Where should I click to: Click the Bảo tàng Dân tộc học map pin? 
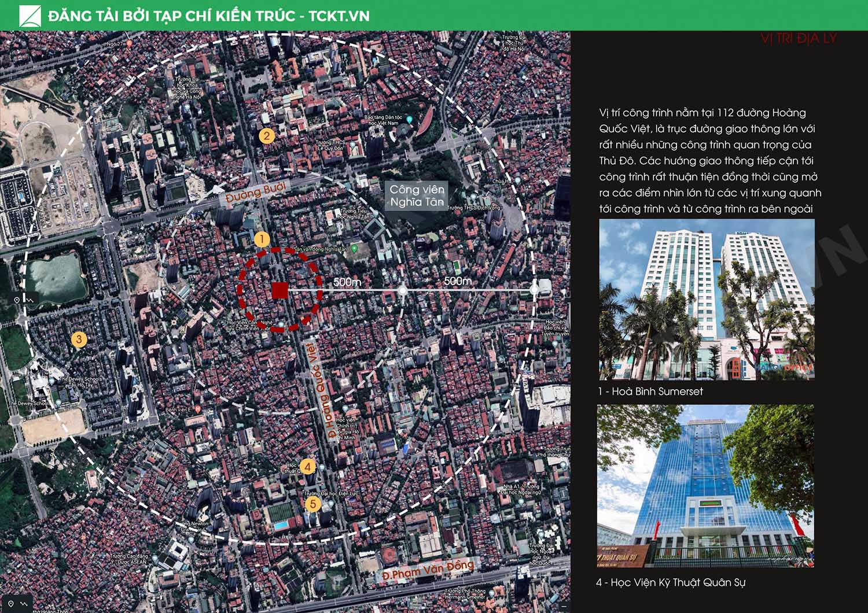409,120
